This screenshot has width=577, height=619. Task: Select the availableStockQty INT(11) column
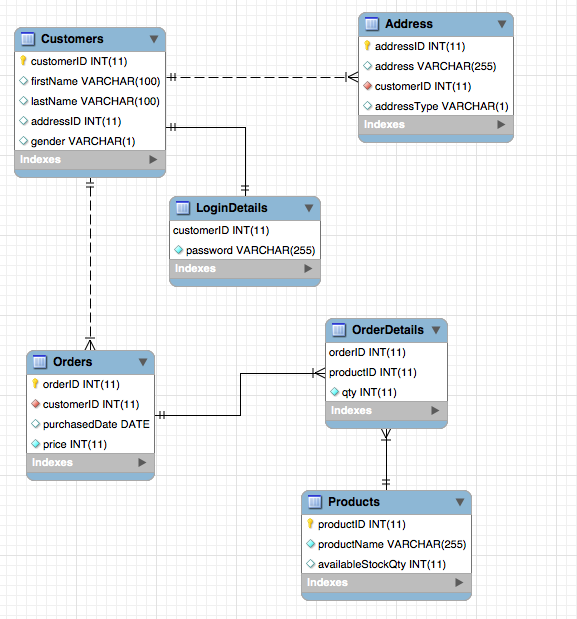point(386,564)
